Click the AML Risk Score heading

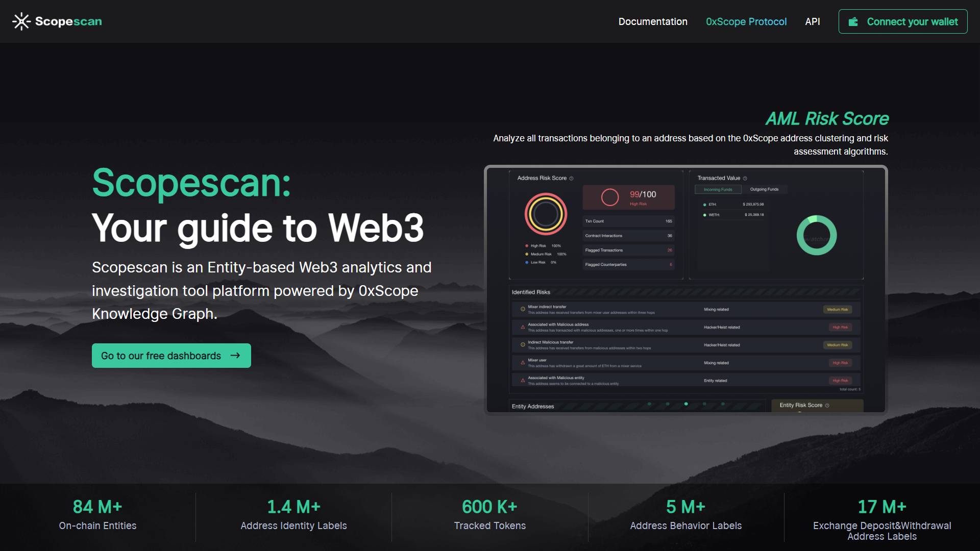827,119
